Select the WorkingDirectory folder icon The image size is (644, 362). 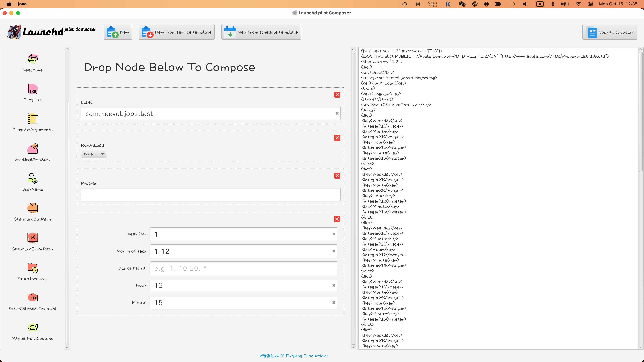tap(33, 149)
